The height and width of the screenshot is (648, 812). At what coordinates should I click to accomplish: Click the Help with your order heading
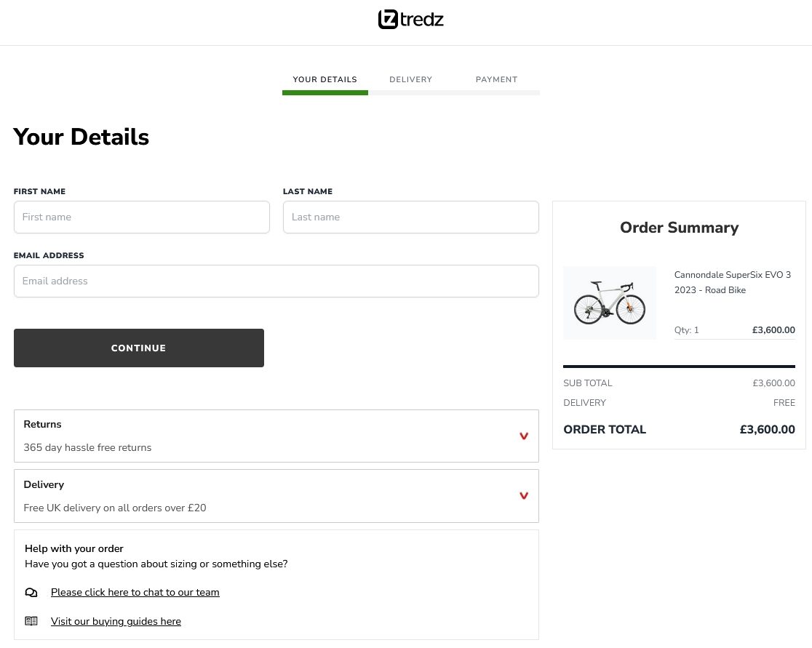tap(74, 548)
